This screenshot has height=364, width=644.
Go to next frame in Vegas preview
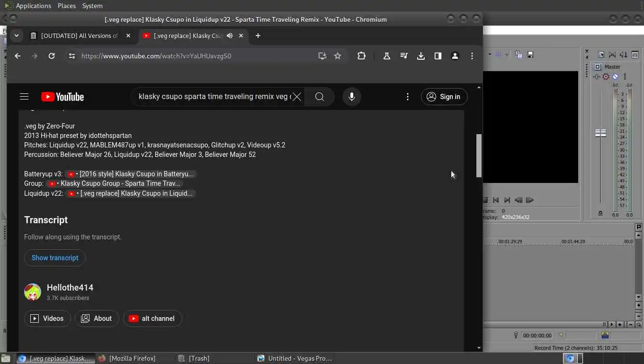tap(530, 200)
